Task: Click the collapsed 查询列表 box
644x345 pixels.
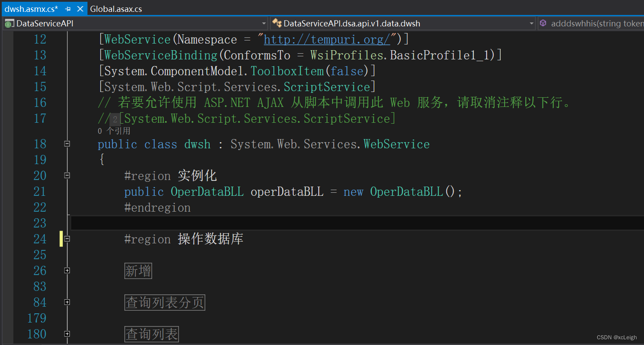Action: pyautogui.click(x=152, y=334)
